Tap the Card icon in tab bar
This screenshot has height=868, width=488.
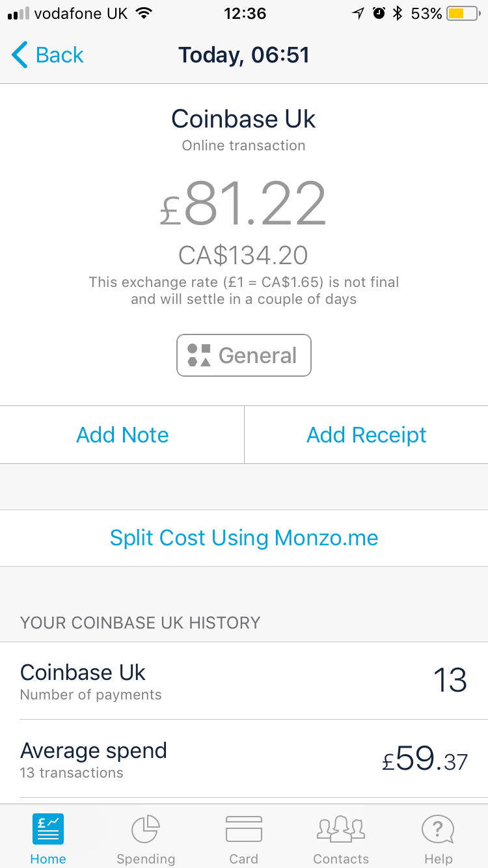tap(243, 830)
